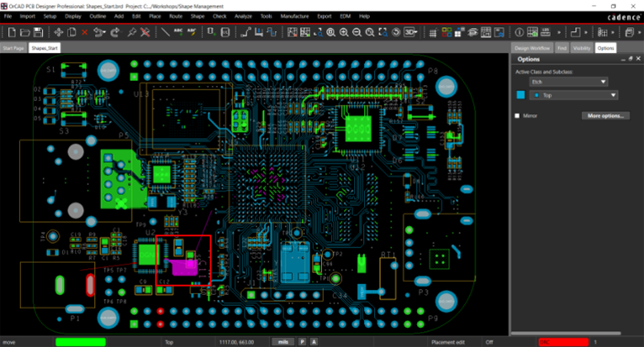This screenshot has height=347, width=644.
Task: Save the design with the floppy icon
Action: click(38, 32)
